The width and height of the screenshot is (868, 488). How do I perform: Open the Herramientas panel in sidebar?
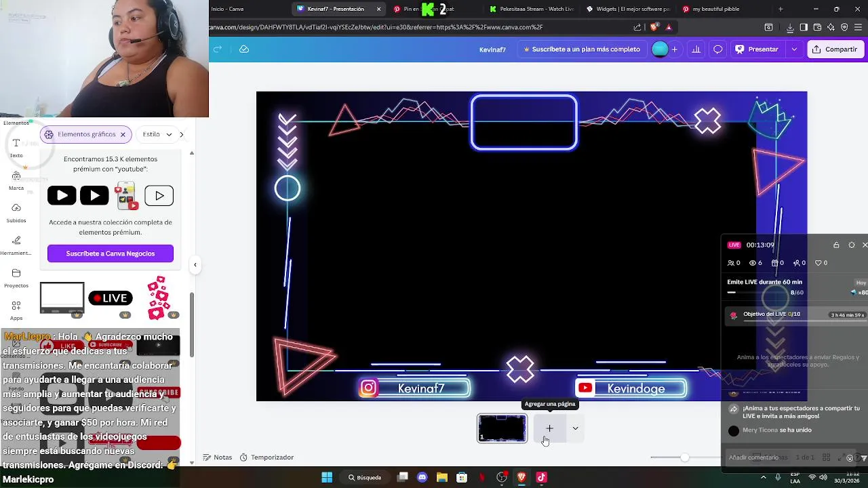click(x=16, y=245)
